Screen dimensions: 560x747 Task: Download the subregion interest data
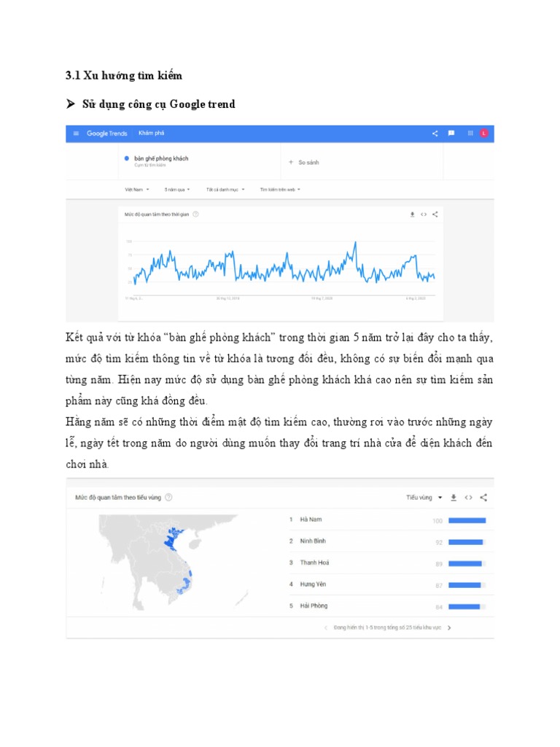(x=454, y=498)
